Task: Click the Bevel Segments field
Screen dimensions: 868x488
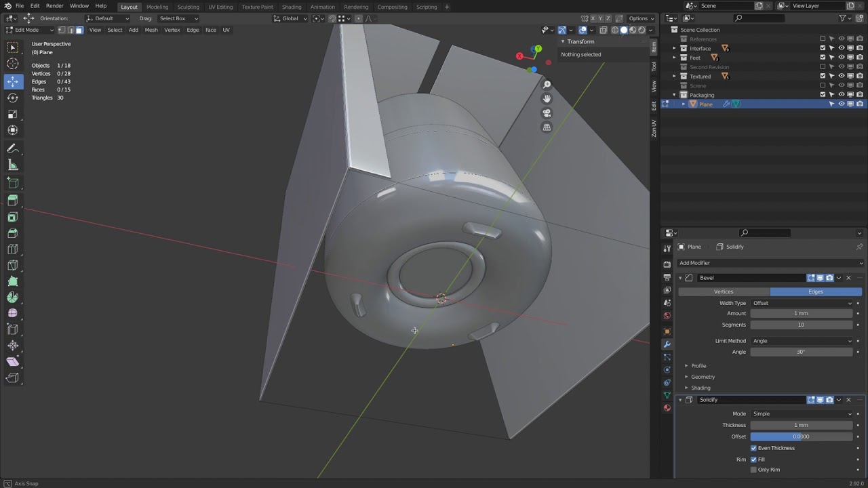Action: point(801,325)
